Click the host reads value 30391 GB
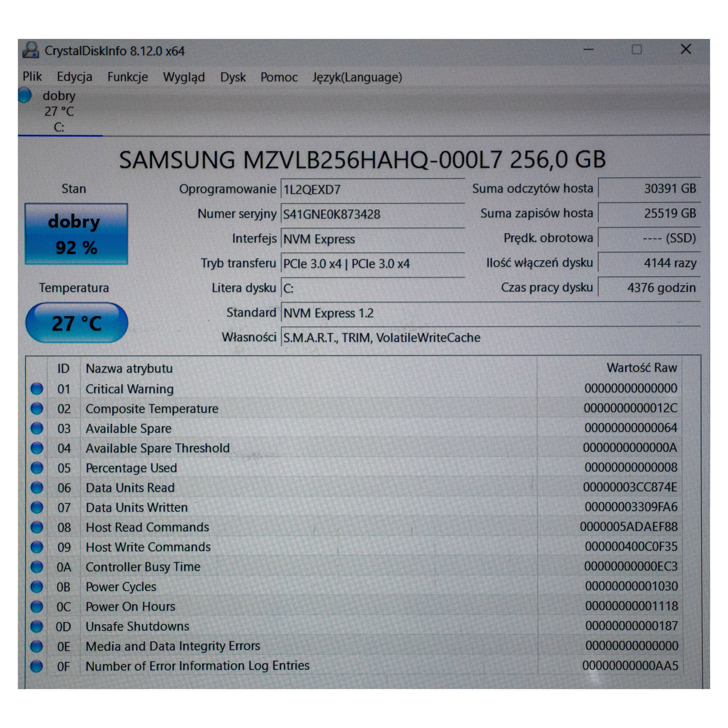Screen dimensions: 728x728 (649, 188)
